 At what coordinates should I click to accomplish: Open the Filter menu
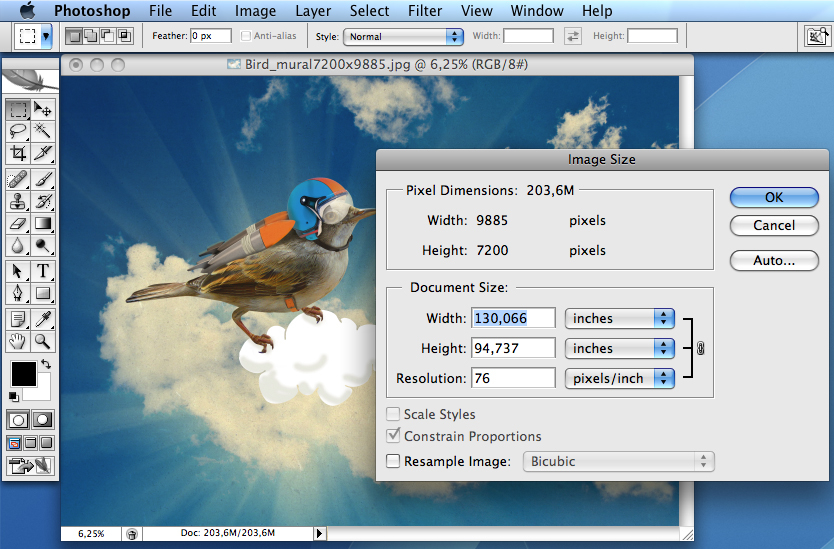tap(425, 11)
